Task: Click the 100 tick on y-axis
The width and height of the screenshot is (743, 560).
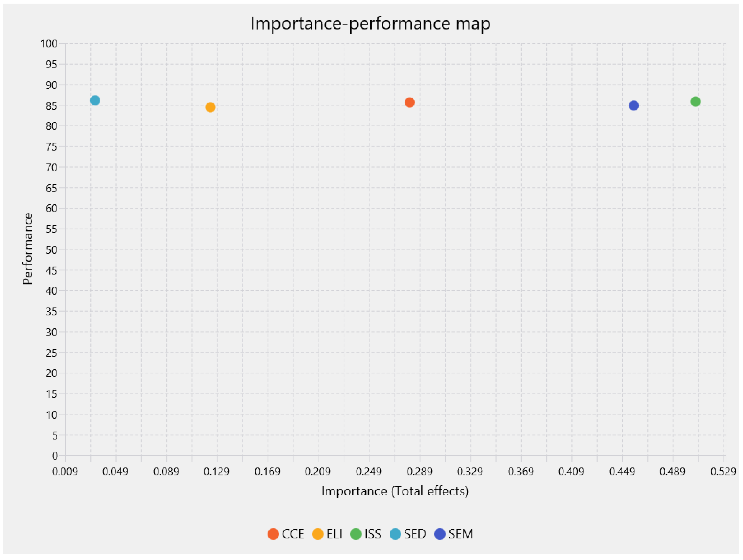Action: pos(49,44)
